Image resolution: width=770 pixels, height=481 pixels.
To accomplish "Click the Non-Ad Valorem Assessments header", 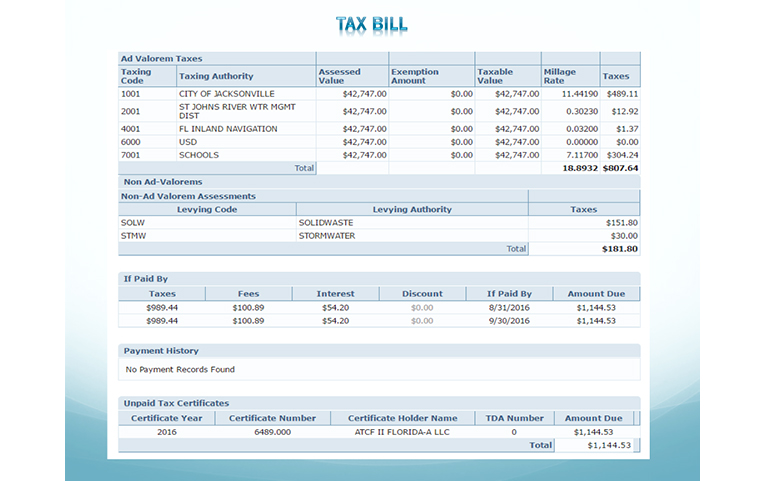I will pos(188,196).
